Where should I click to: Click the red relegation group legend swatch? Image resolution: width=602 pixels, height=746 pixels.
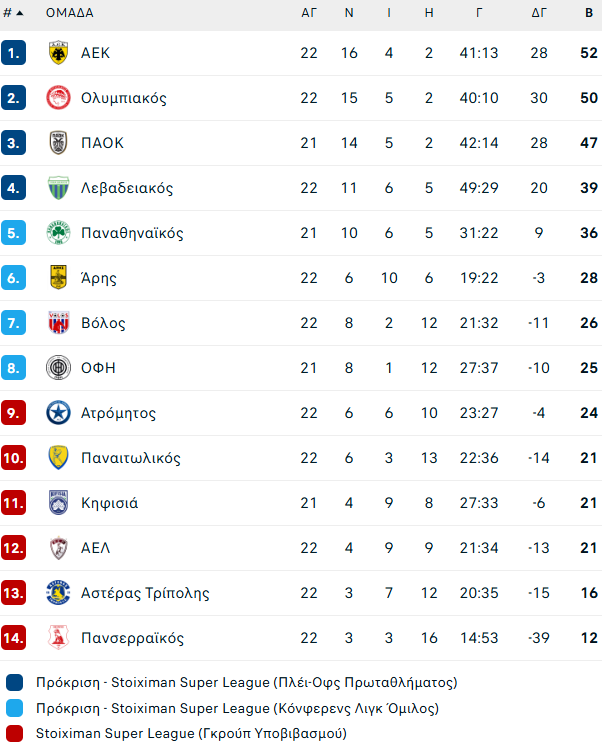click(x=14, y=733)
